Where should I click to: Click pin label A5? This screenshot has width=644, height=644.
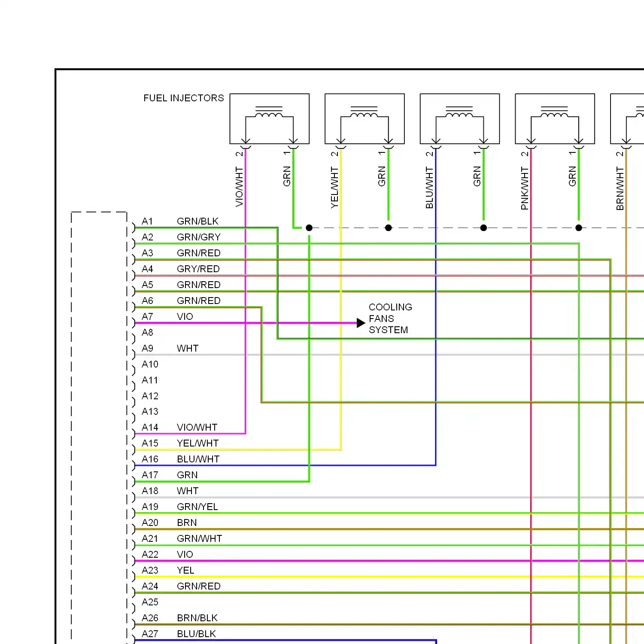(147, 285)
